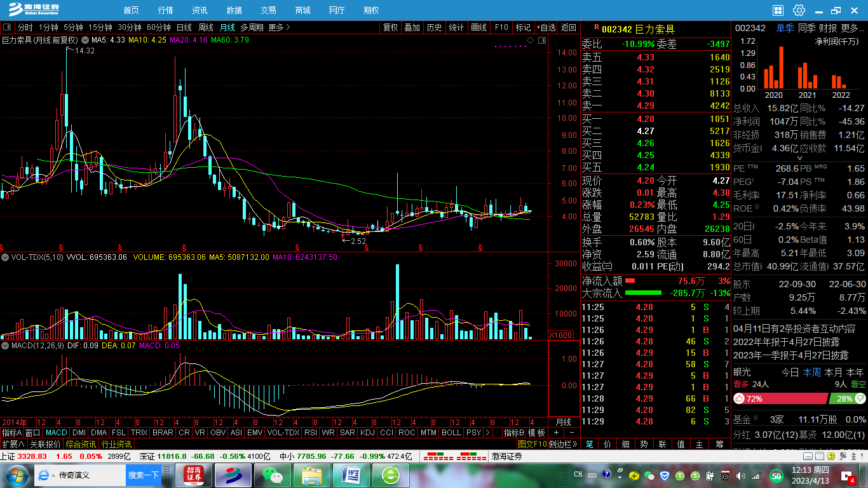
Task: Select the 笔 tick detail tab
Action: (589, 444)
